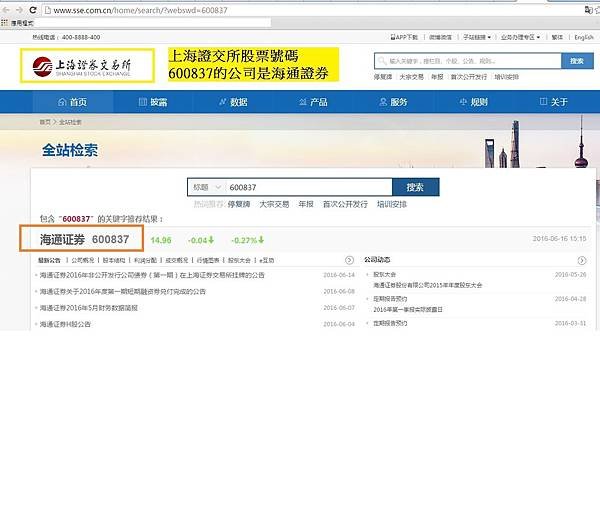This screenshot has width=600, height=509.
Task: Click the browser forward arrow
Action: coord(19,10)
